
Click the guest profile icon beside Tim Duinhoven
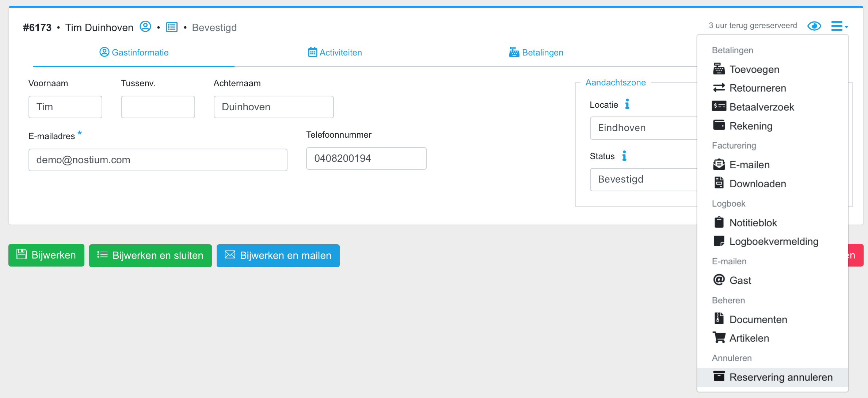click(x=145, y=27)
